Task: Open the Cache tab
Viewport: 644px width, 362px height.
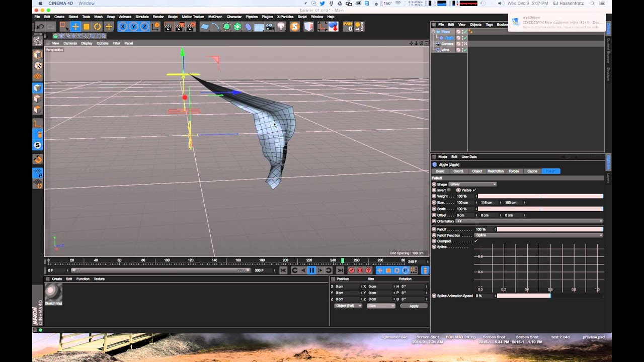Action: pyautogui.click(x=532, y=171)
